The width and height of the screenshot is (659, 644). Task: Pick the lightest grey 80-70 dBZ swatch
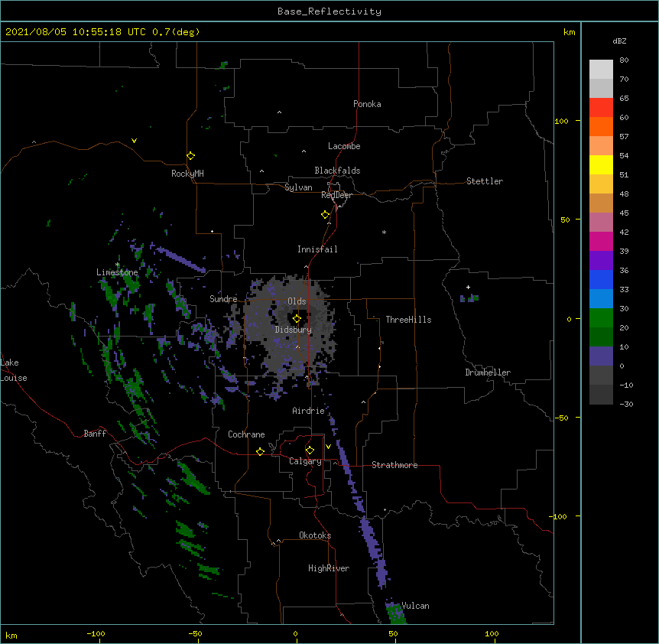[601, 69]
